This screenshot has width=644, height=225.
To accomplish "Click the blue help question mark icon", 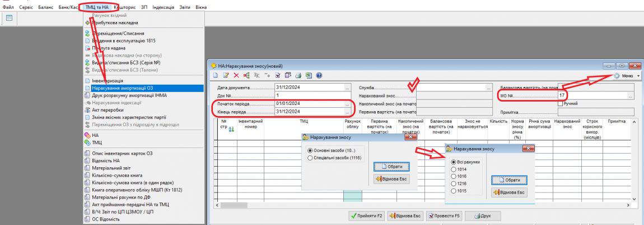I will tap(319, 75).
